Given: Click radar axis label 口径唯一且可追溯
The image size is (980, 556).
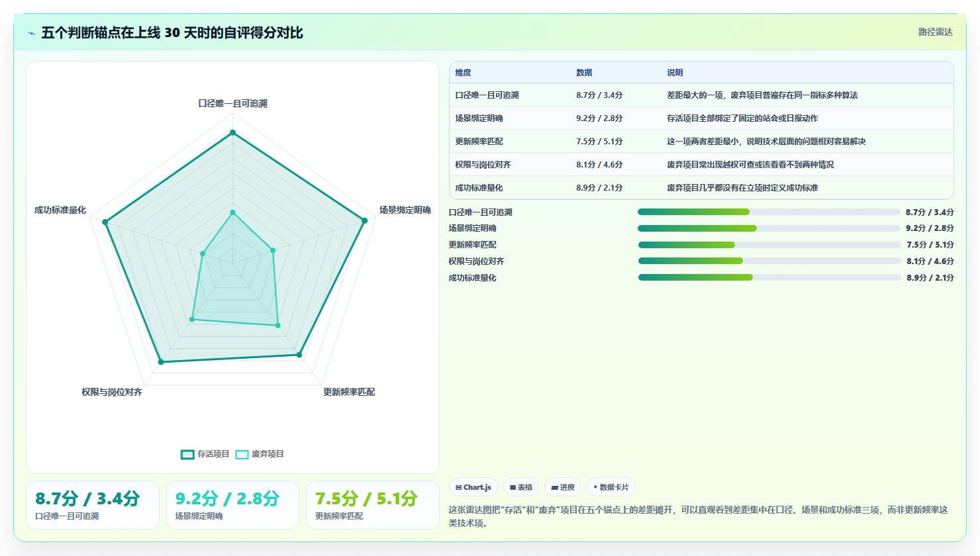Looking at the screenshot, I should click(233, 103).
